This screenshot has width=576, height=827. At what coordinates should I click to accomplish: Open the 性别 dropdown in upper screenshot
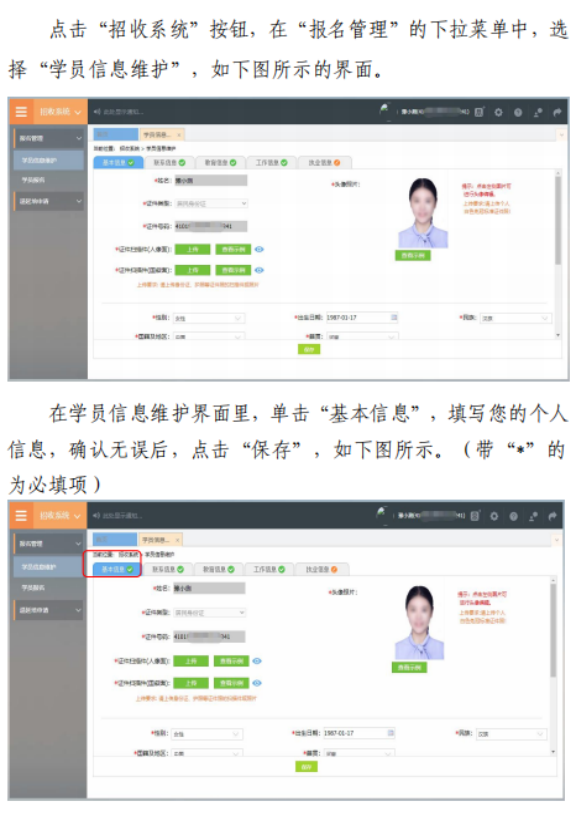pyautogui.click(x=209, y=318)
